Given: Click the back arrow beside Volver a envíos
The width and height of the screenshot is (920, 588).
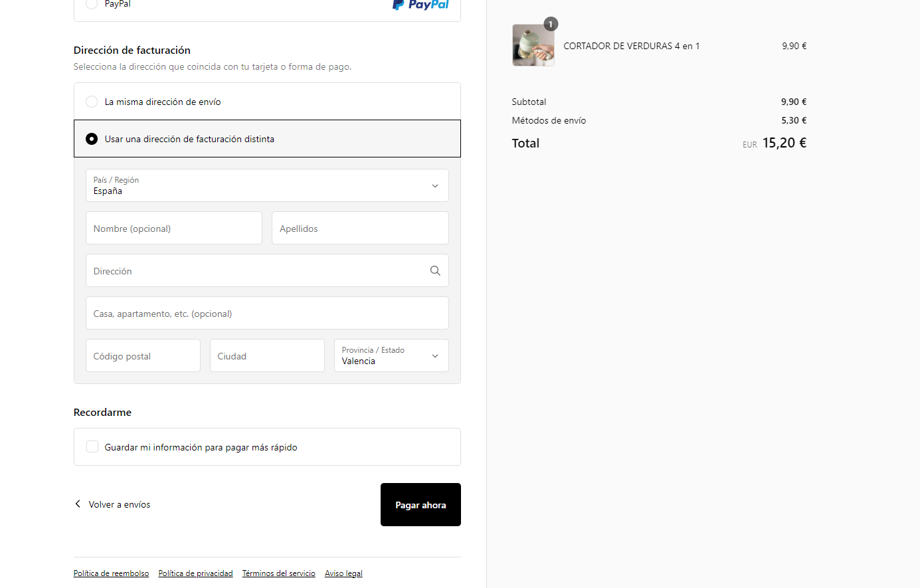Looking at the screenshot, I should tap(78, 504).
